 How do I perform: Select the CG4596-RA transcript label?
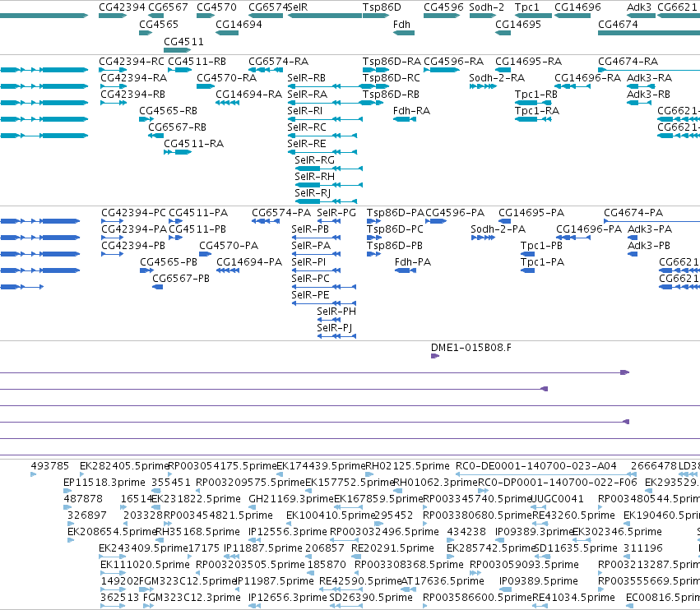click(453, 62)
